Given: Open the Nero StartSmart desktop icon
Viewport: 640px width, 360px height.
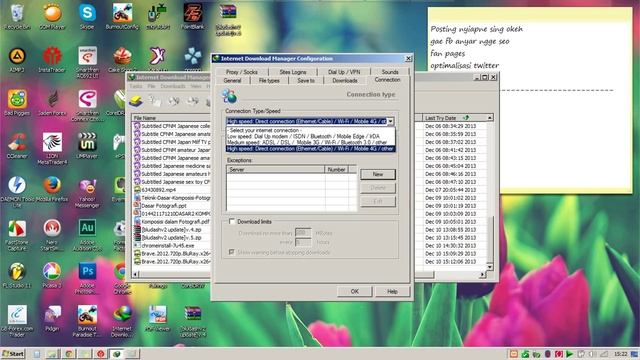Looking at the screenshot, I should tap(52, 235).
